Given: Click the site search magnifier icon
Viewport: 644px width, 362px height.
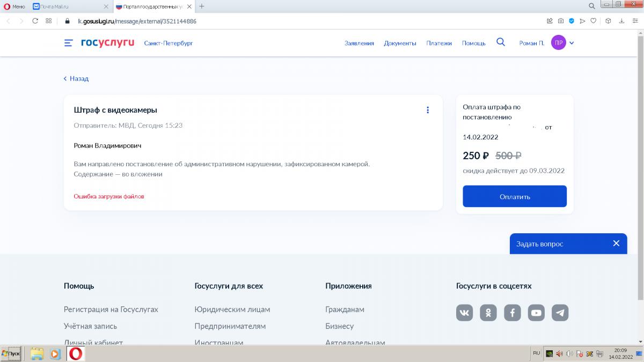Looking at the screenshot, I should (501, 42).
